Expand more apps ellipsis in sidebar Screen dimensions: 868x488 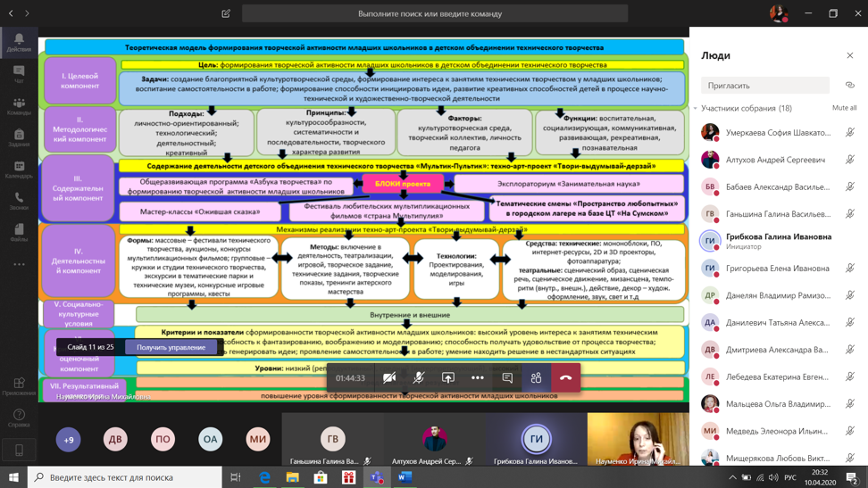point(19,264)
